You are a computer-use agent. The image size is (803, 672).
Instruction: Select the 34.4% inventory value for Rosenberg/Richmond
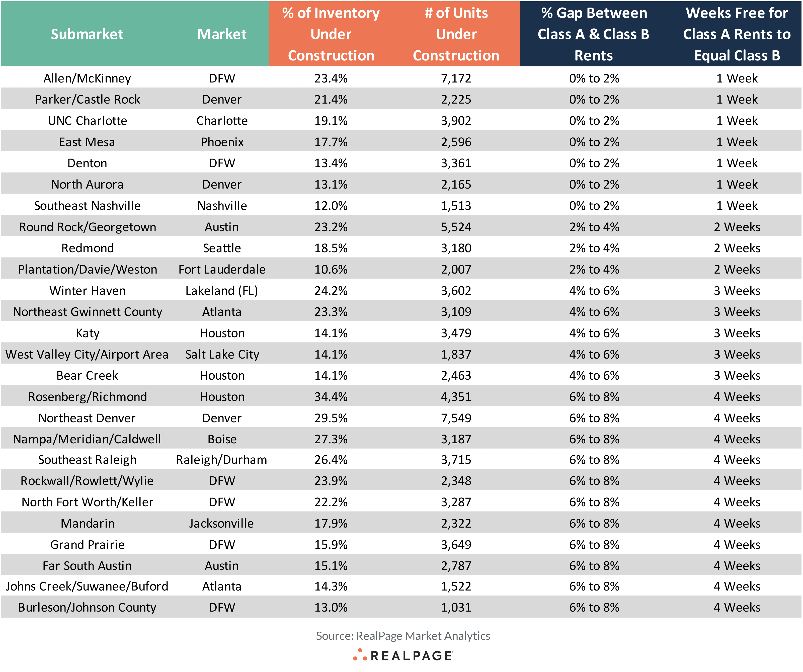click(x=331, y=397)
